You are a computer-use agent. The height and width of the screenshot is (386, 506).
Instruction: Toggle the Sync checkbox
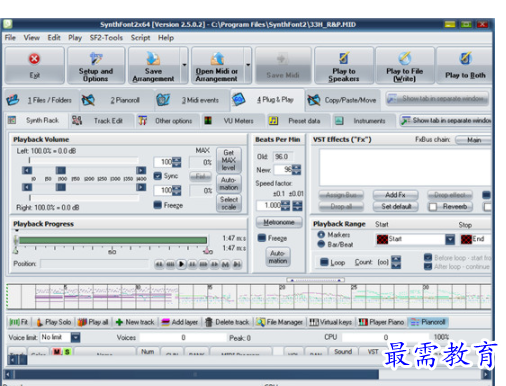click(157, 176)
